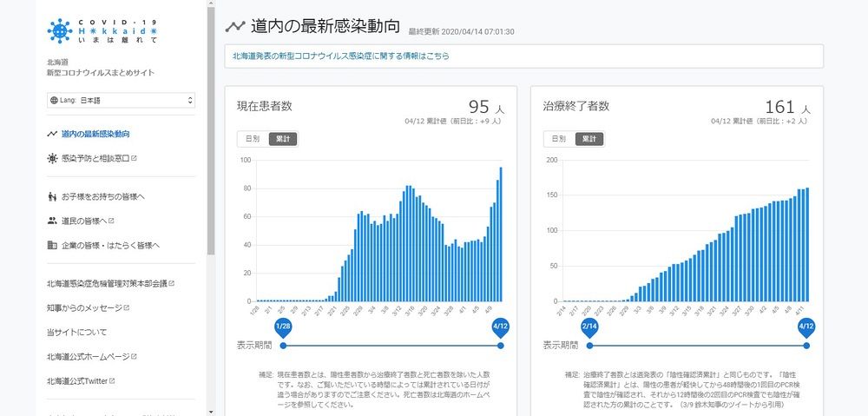Click the sidebar scrollbar down arrow

click(211, 412)
